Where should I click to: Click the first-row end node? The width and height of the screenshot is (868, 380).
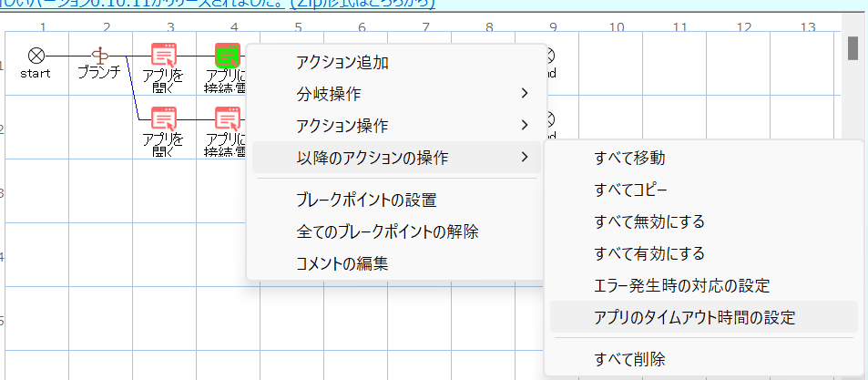coord(550,56)
